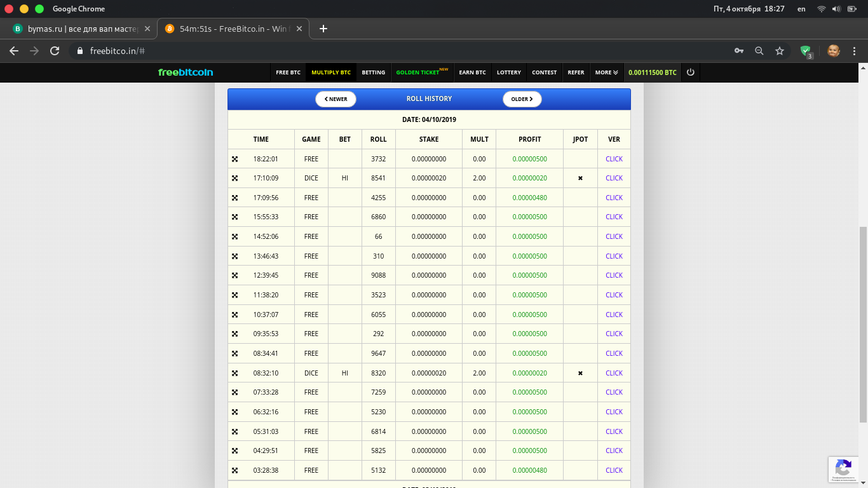Open the MULTIPLY BTC menu item
Viewport: 868px width, 488px height.
click(330, 72)
